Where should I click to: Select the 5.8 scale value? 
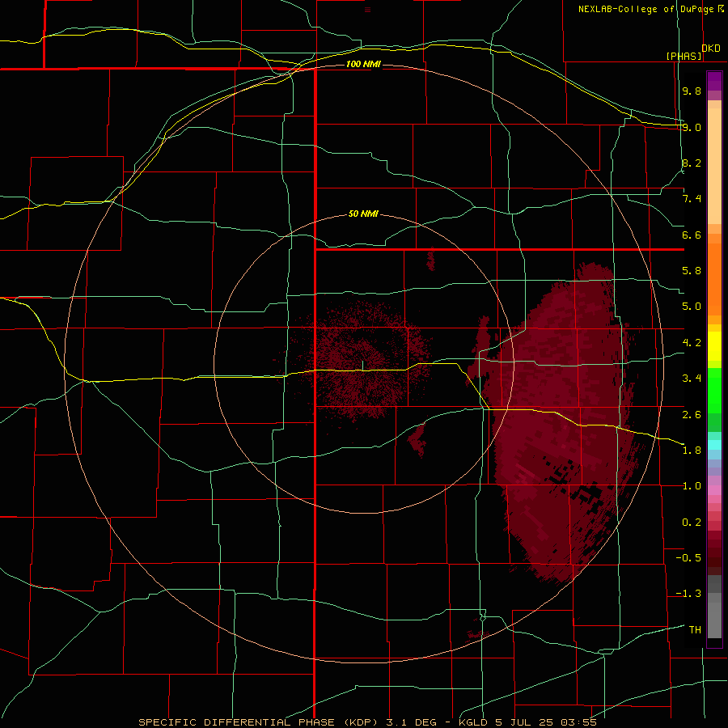692,271
